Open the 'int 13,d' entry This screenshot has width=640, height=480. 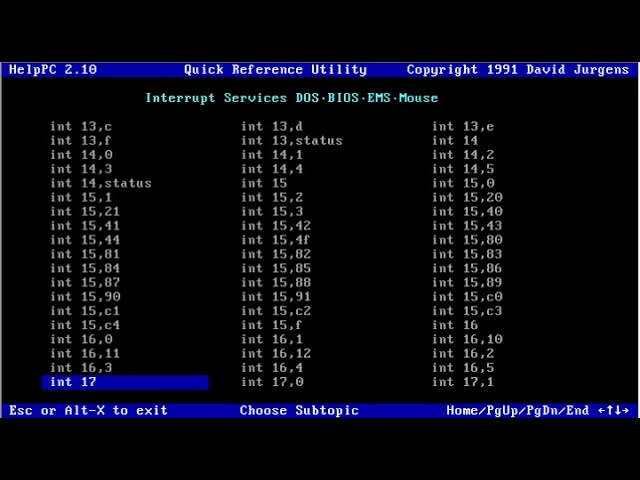(272, 127)
